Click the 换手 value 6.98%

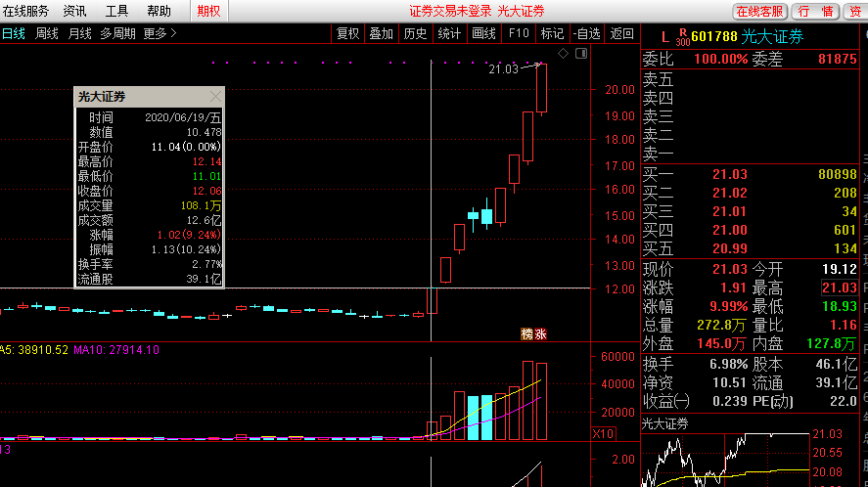(728, 365)
